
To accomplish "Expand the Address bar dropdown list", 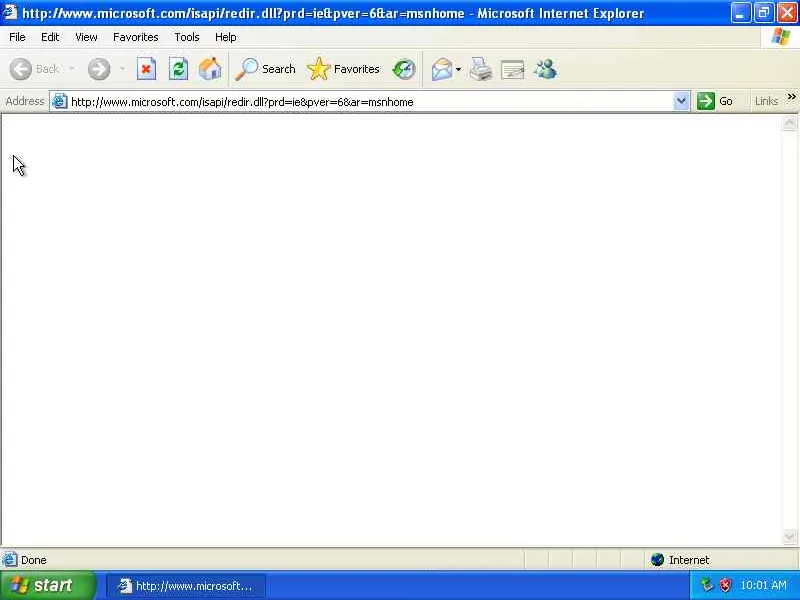I will (681, 101).
